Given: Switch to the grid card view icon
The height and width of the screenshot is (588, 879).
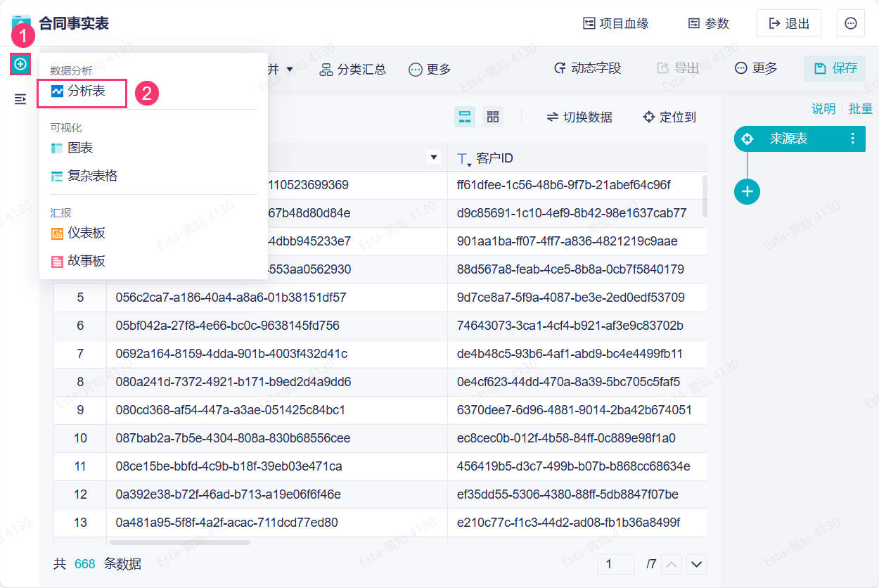Looking at the screenshot, I should tap(493, 117).
